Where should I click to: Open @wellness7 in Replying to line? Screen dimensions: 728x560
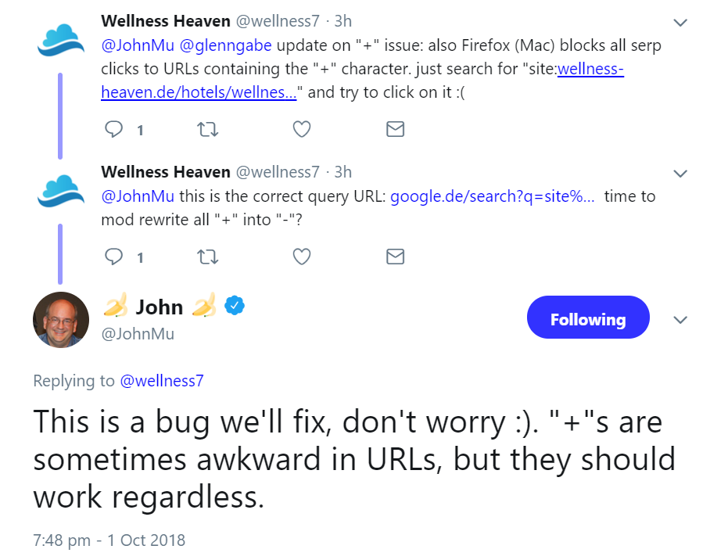161,381
